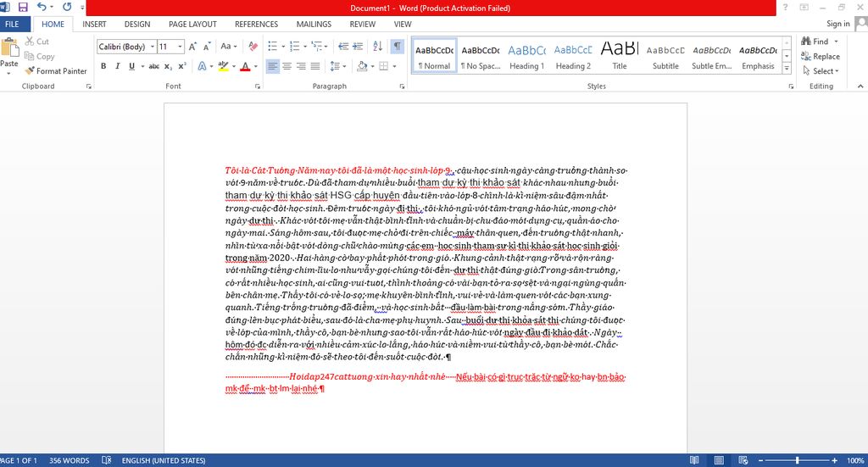
Task: Switch to the REFERENCES tab
Action: coord(256,25)
